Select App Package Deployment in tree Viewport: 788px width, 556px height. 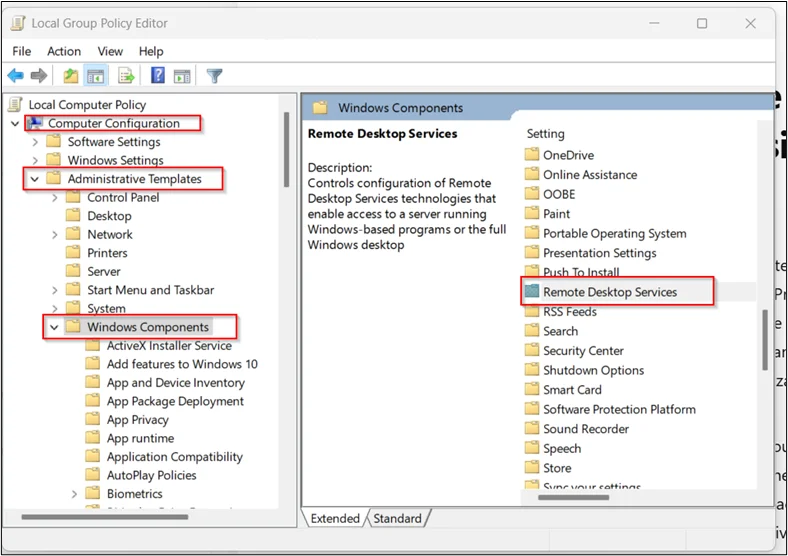click(175, 401)
